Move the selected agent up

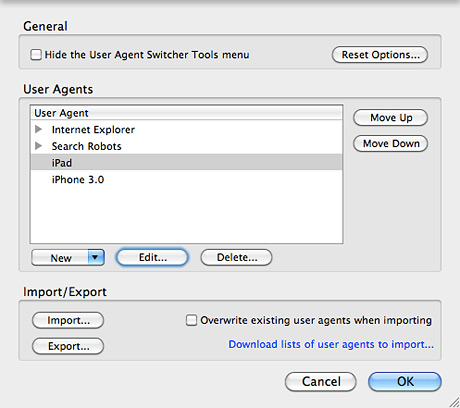coord(390,118)
